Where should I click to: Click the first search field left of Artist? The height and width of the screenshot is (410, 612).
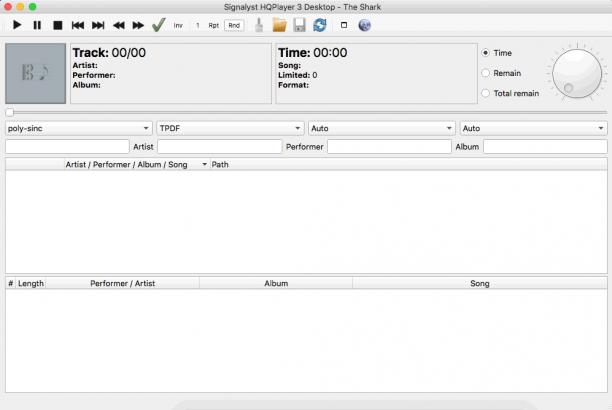(x=67, y=147)
